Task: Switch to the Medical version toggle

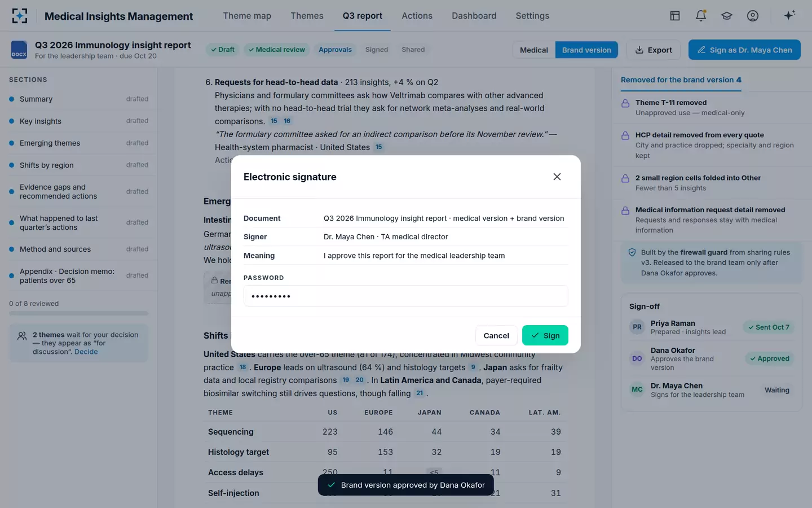Action: click(534, 50)
